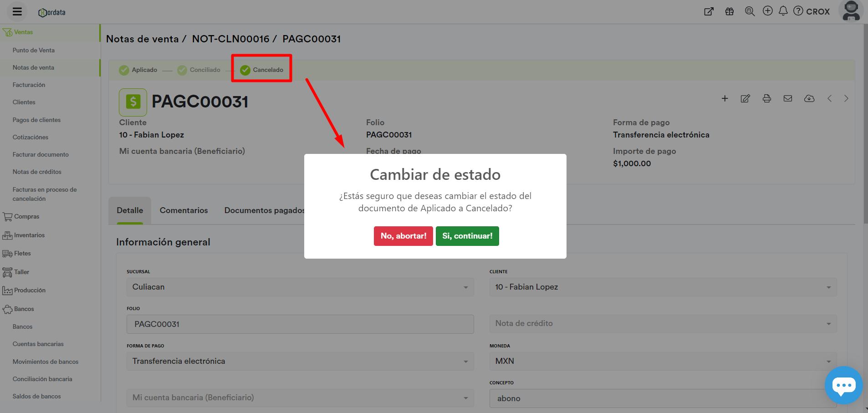This screenshot has height=413, width=868.
Task: Confirm with Si, continuar! button
Action: pos(467,236)
